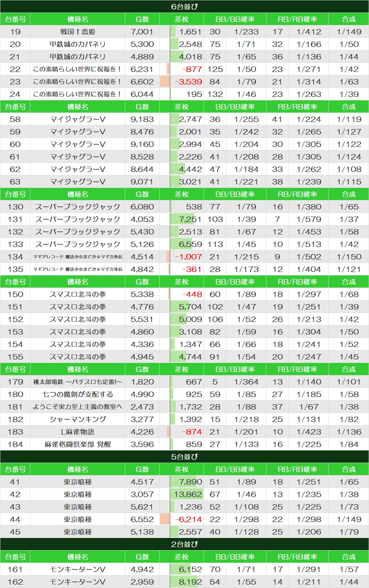369x588 pixels.
Task: Click the 差枚 value '5,009'
Action: (190, 319)
